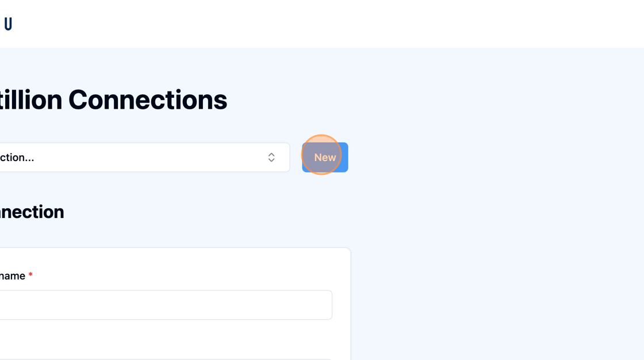Click the word Connections in the page title
The image size is (644, 360).
pos(148,100)
